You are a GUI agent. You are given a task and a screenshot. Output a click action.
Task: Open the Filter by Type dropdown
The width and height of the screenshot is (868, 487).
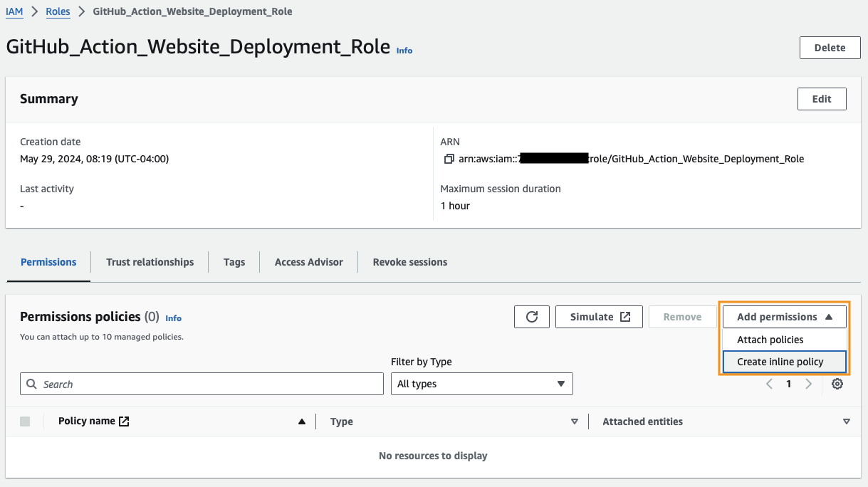pos(482,384)
